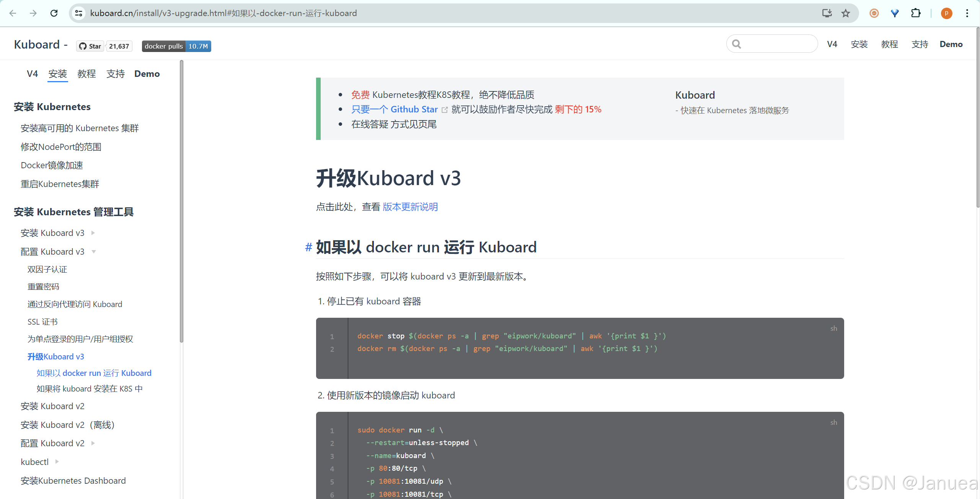Click 版本更新说明 link
980x499 pixels.
[x=410, y=207]
